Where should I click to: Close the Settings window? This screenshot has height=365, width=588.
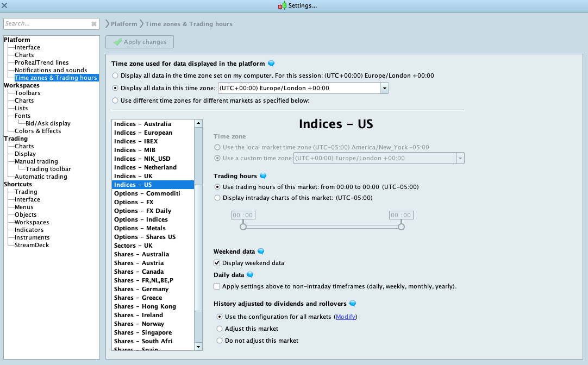[x=4, y=5]
